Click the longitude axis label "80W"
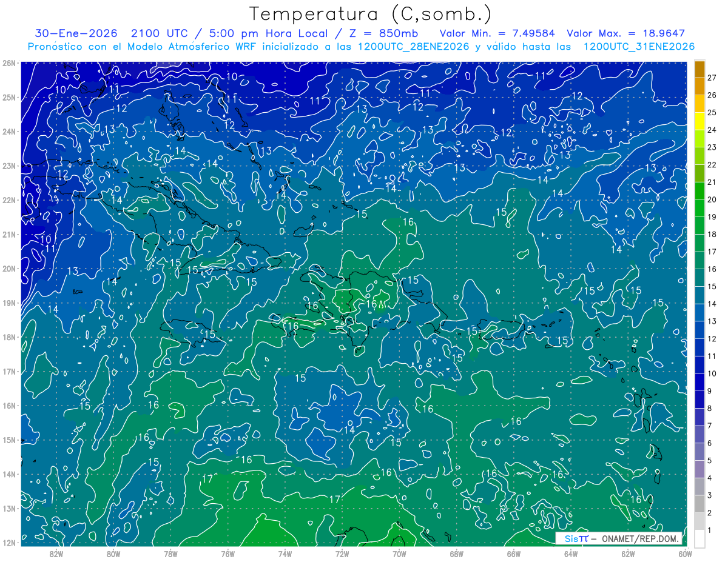 [x=113, y=554]
